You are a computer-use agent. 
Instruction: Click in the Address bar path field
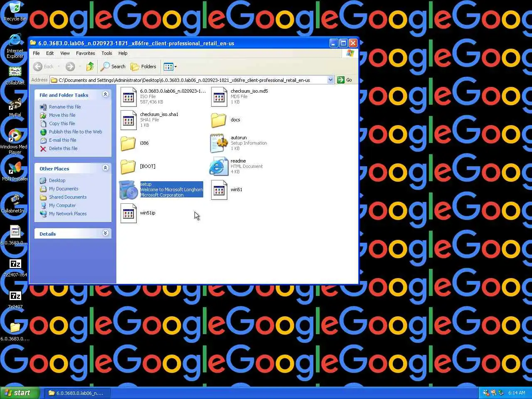pos(189,80)
